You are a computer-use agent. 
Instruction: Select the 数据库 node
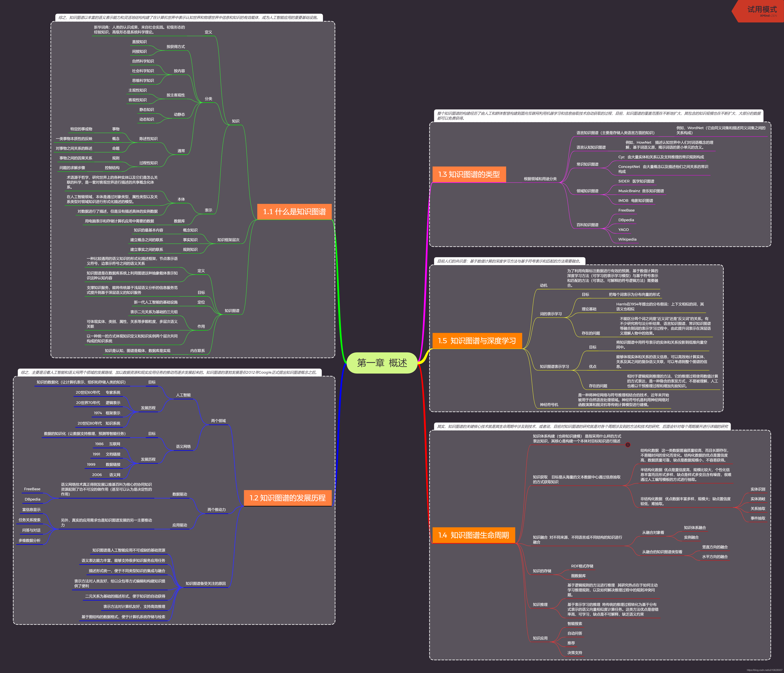tap(179, 221)
